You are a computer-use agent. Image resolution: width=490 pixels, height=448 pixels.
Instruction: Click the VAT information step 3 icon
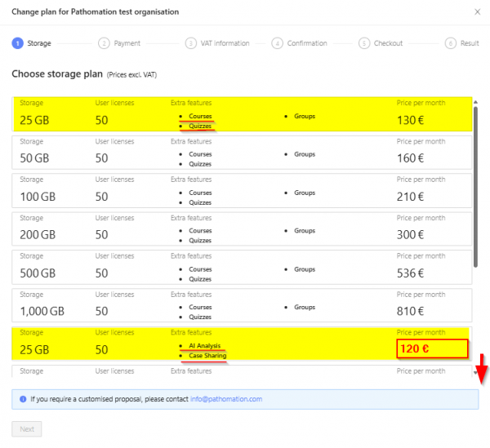point(190,43)
